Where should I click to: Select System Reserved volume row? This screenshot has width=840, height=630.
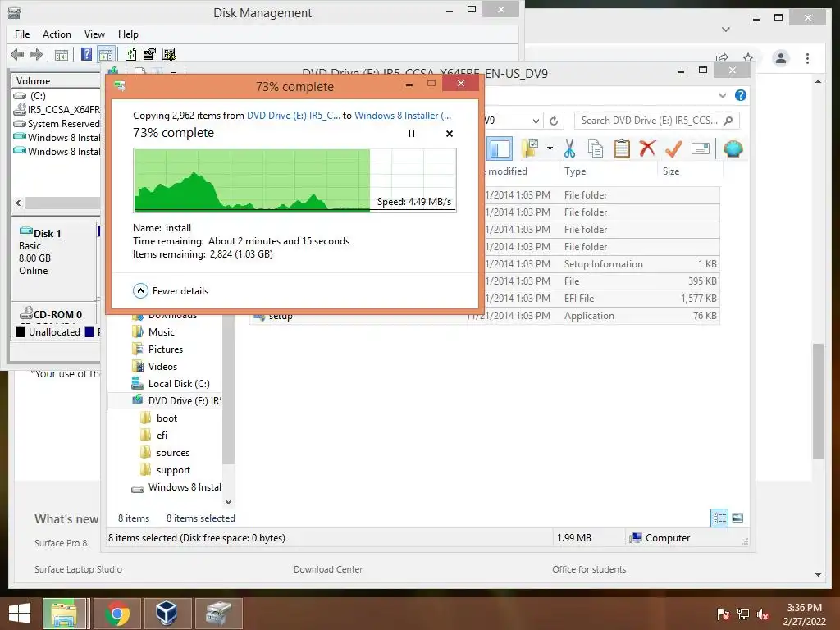point(57,124)
